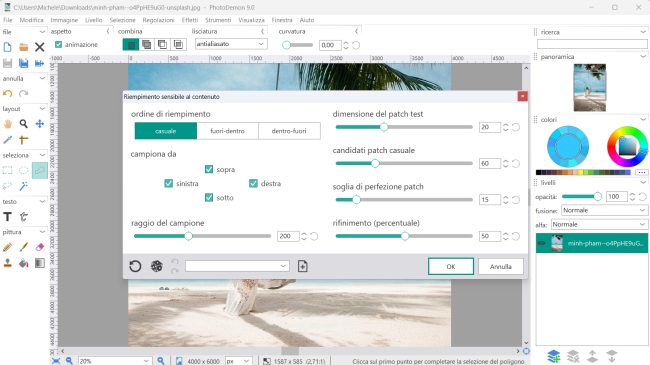Randomize dialog settings icon
Image resolution: width=650 pixels, height=365 pixels.
pos(157,266)
